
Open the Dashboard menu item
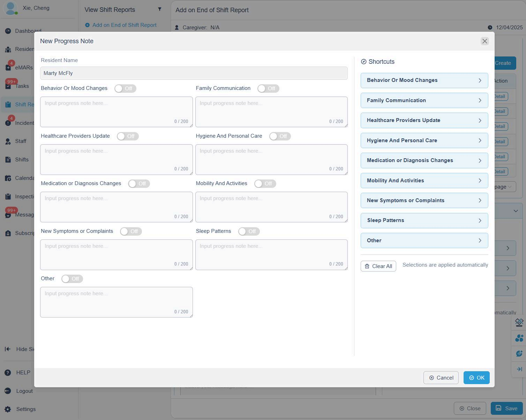pyautogui.click(x=28, y=31)
